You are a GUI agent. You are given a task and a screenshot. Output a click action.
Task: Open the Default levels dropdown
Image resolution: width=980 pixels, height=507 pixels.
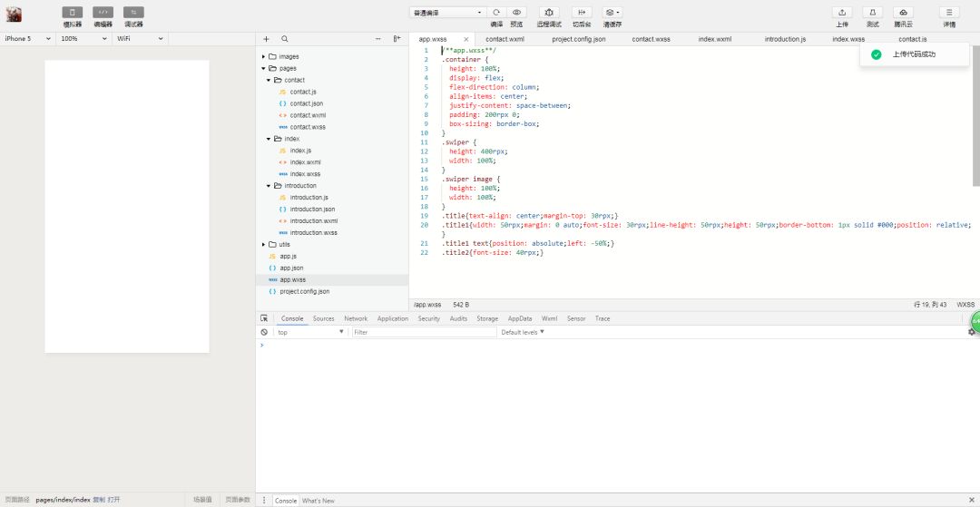523,332
